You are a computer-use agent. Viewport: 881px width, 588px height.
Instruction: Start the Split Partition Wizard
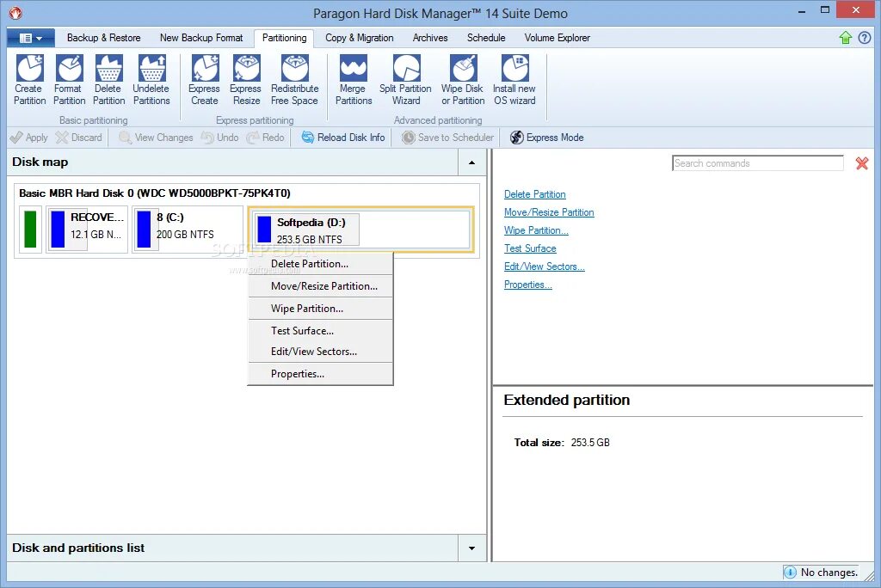coord(405,80)
